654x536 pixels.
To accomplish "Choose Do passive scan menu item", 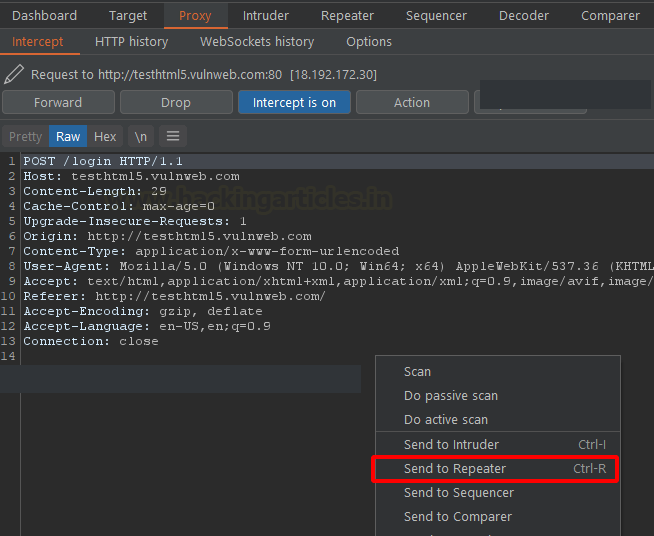I will (x=498, y=395).
